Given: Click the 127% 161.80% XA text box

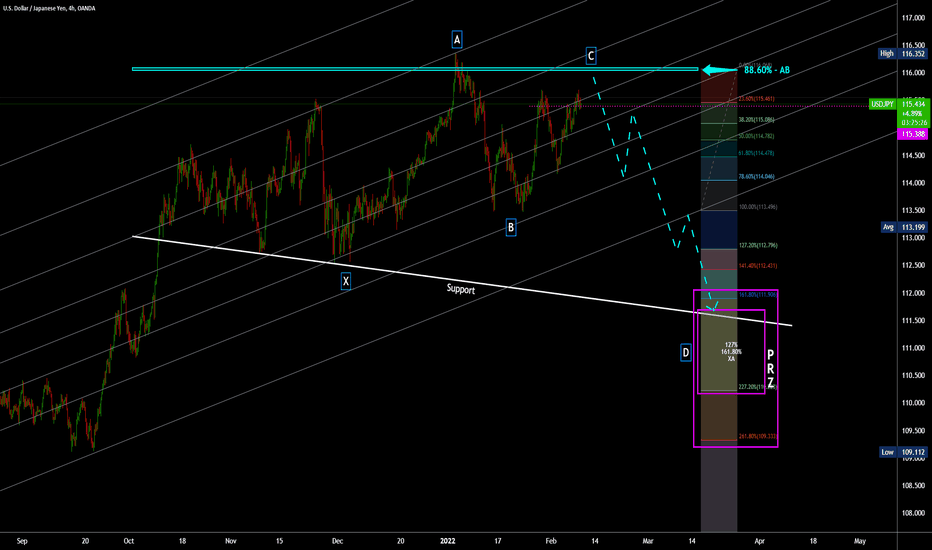Looking at the screenshot, I should click(731, 351).
